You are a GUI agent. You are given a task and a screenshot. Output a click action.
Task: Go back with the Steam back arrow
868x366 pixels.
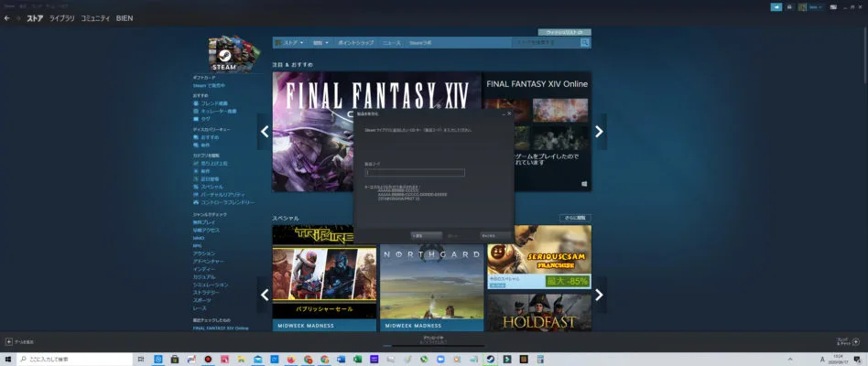6,18
